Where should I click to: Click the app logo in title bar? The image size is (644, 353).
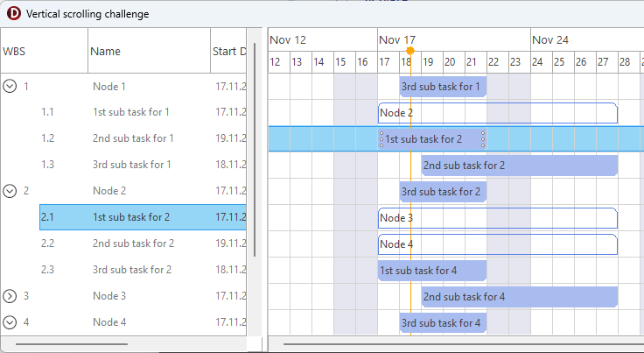pos(14,14)
